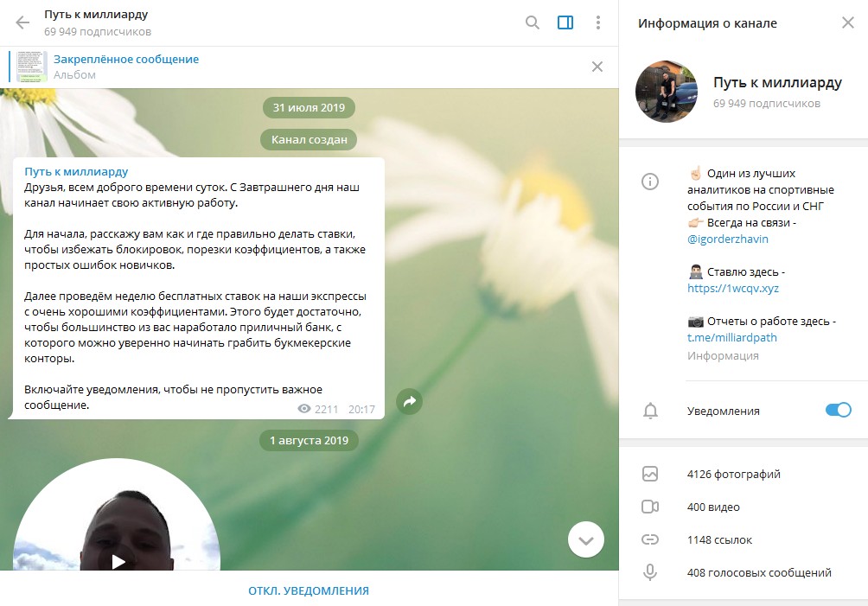
Task: Click the info circle icon
Action: [x=650, y=182]
